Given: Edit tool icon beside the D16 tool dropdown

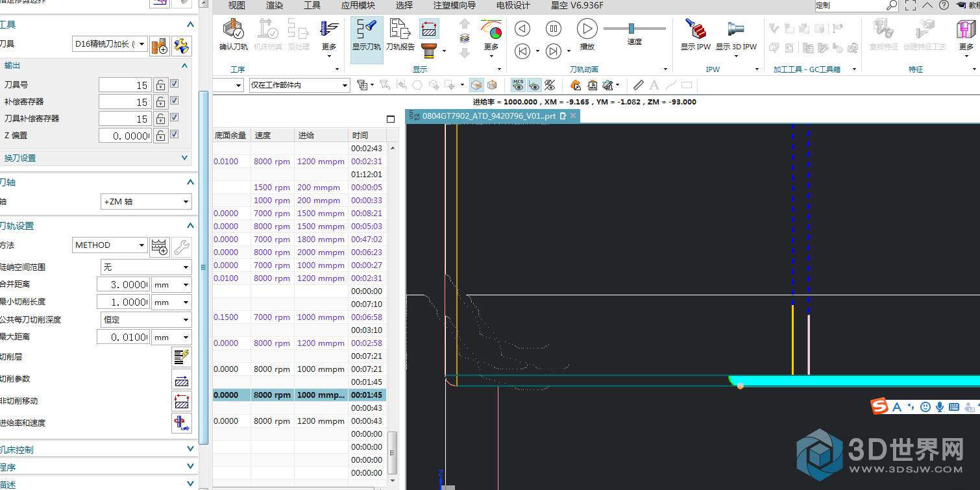Looking at the screenshot, I should [182, 46].
